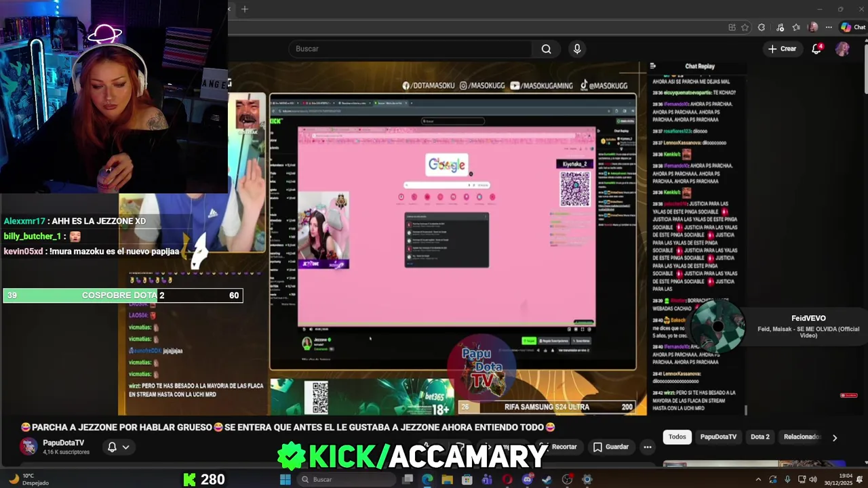Click the video title text about JEZZONE
This screenshot has height=488, width=868.
pos(288,427)
